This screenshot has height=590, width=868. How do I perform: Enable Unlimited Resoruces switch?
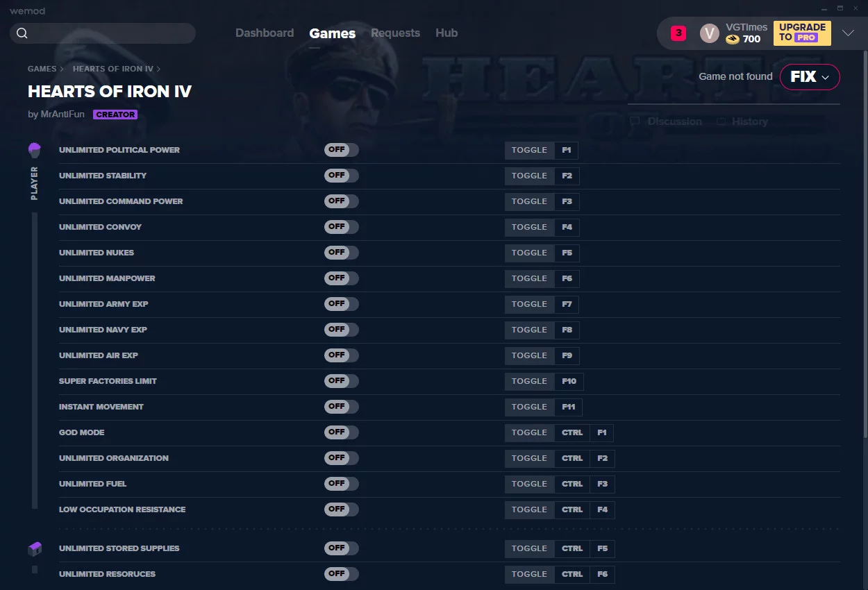342,574
